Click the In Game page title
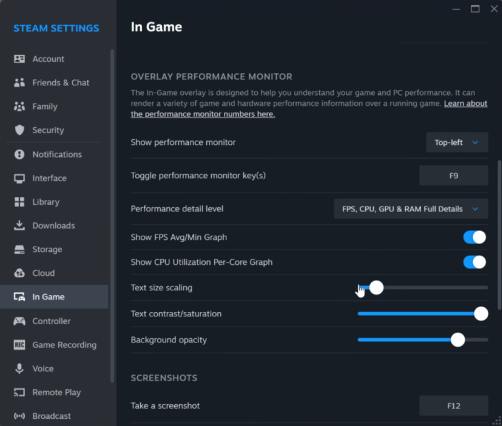This screenshot has width=502, height=426. [x=156, y=27]
